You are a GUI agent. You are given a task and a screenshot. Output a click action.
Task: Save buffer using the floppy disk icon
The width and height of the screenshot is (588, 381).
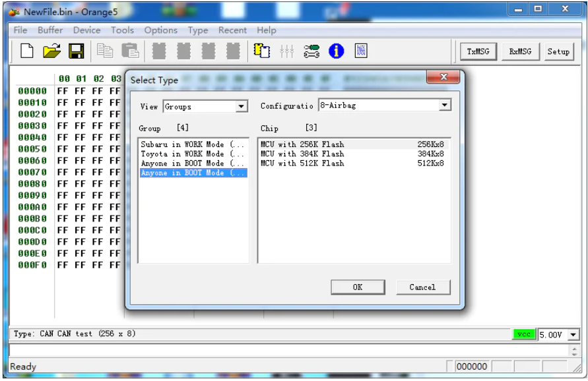(x=76, y=51)
